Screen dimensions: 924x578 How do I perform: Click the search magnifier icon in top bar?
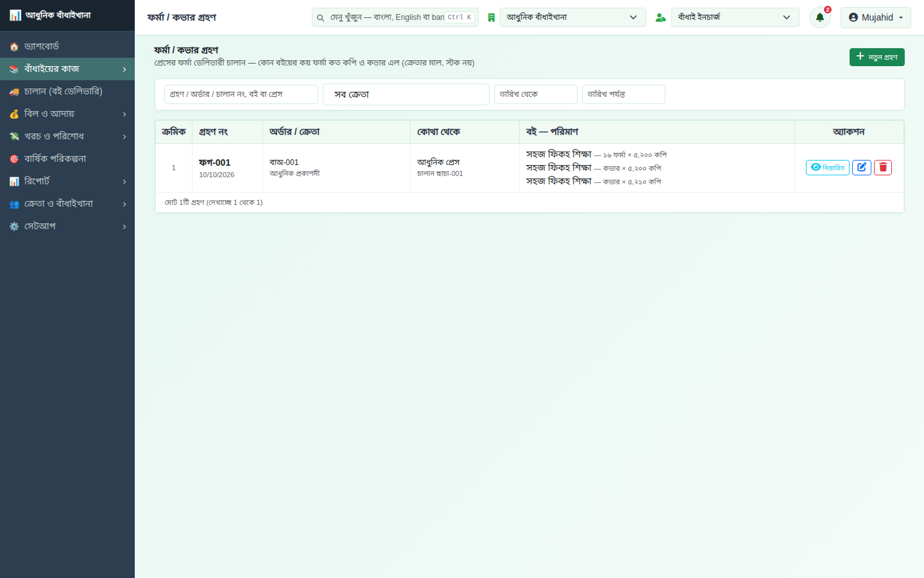click(320, 18)
